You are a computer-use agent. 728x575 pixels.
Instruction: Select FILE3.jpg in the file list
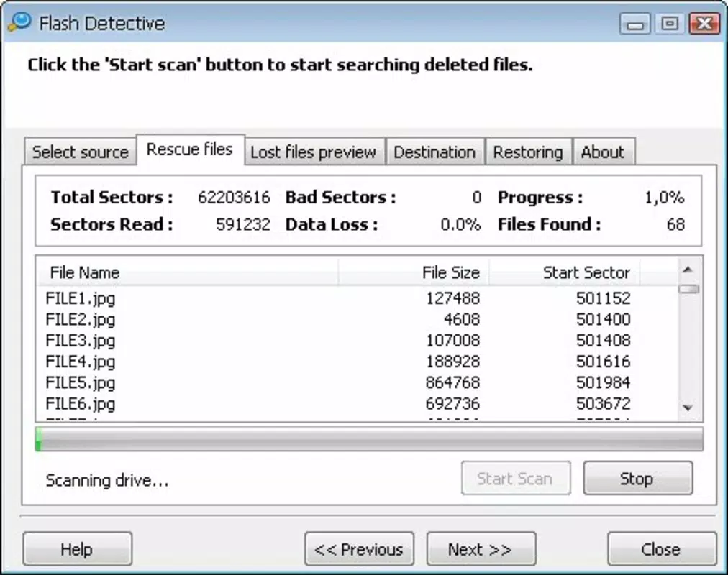[81, 341]
